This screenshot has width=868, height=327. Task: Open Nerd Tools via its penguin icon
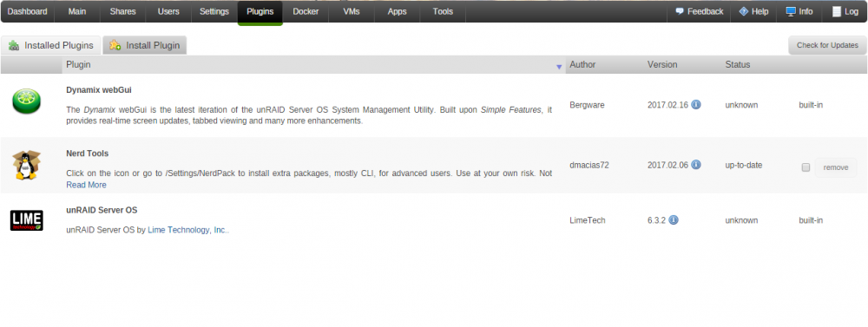point(26,165)
